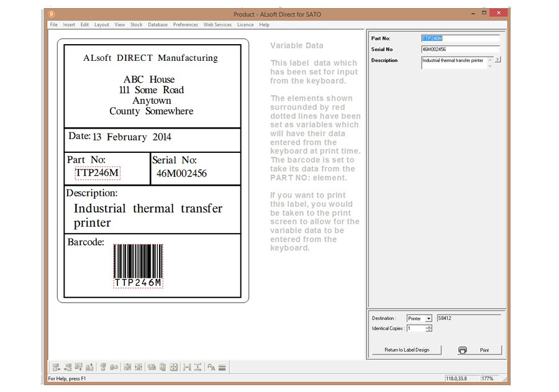Click the four-way arrows sizing icon

174,367
